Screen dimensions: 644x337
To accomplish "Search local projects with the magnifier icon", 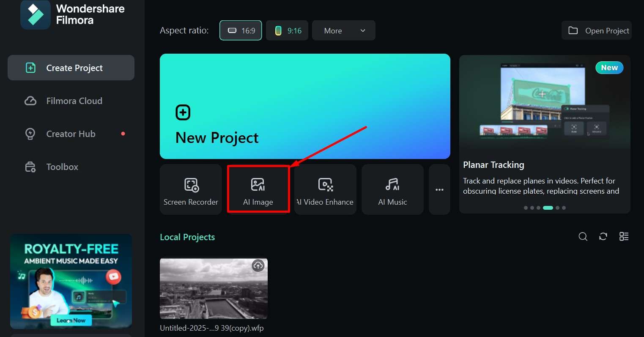I will (x=583, y=236).
